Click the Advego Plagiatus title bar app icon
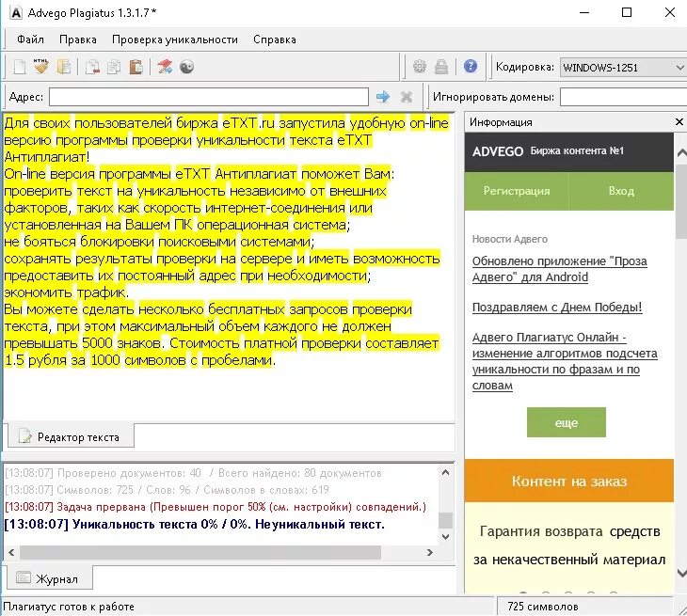687x616 pixels. pyautogui.click(x=16, y=13)
